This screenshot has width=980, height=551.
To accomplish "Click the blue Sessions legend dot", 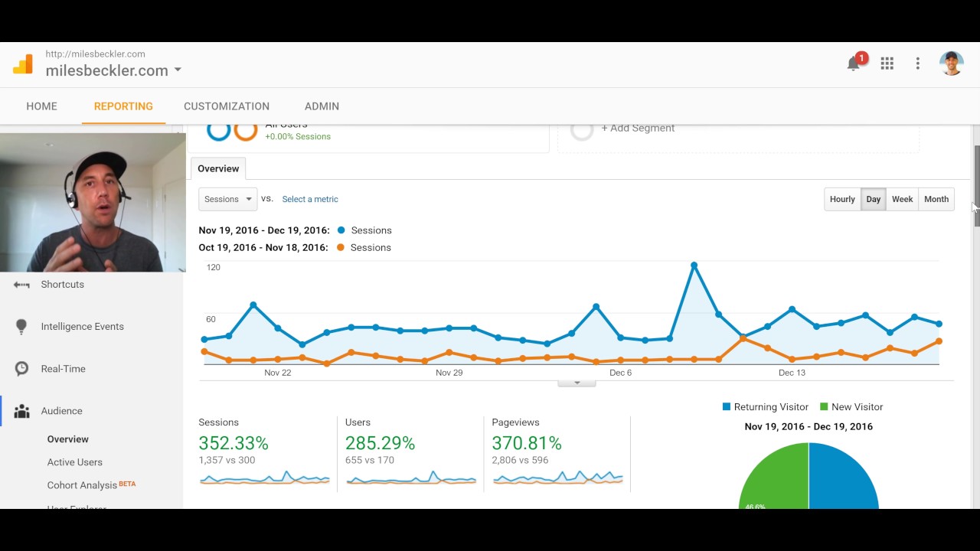I will coord(341,230).
